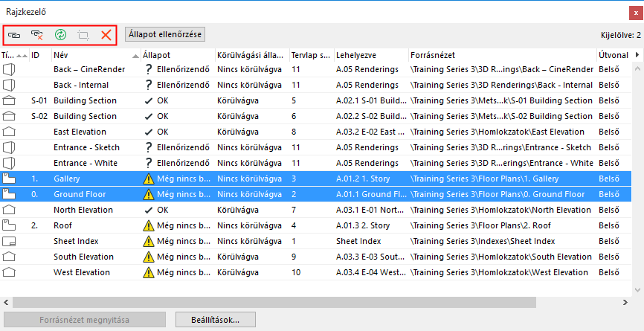
Task: Sort by Körülvágási állapot column header
Action: click(252, 55)
